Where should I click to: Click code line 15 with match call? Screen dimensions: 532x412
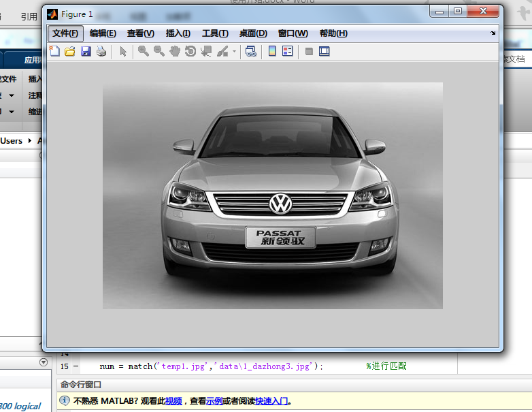pyautogui.click(x=212, y=366)
